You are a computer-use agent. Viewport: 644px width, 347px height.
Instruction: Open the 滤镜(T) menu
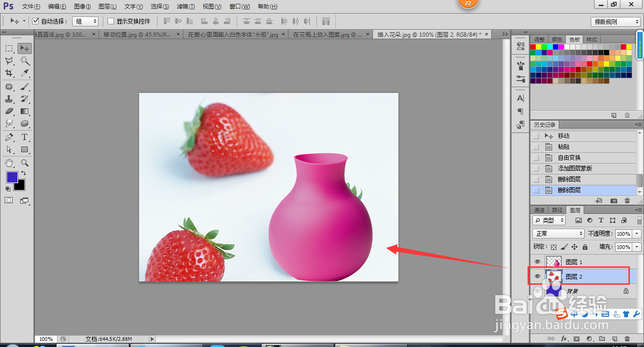[x=186, y=7]
